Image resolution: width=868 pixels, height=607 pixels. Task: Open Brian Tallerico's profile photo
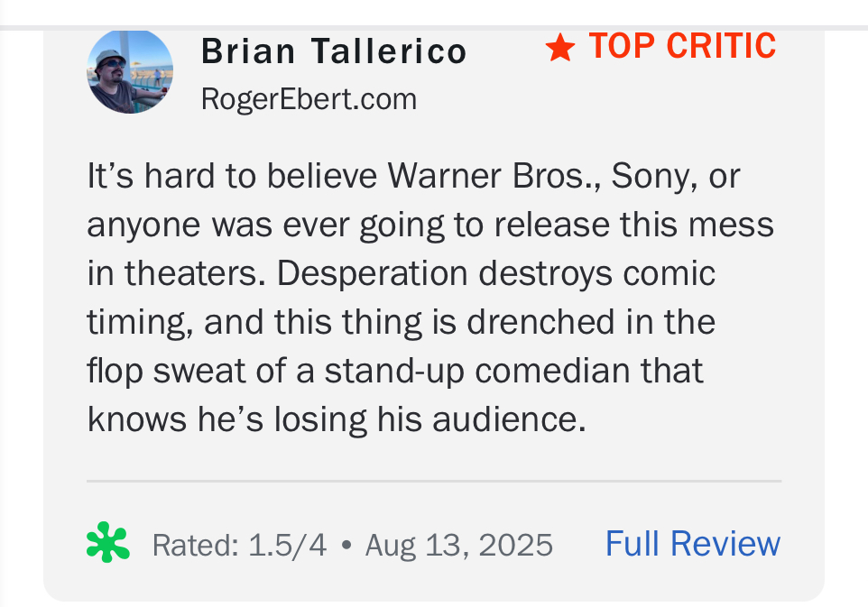(x=130, y=72)
